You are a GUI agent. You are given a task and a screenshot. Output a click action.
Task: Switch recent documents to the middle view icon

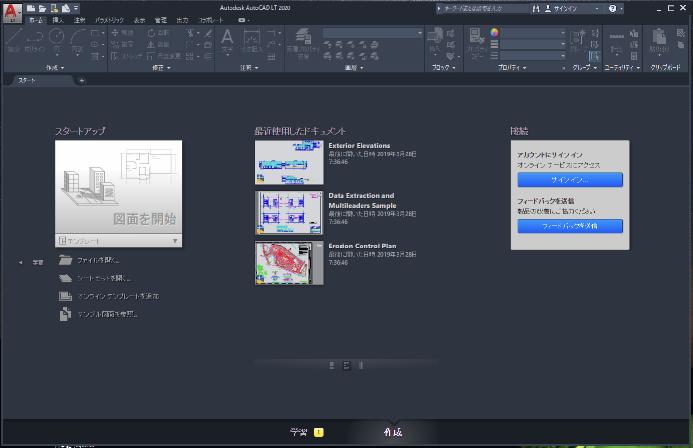(x=346, y=365)
